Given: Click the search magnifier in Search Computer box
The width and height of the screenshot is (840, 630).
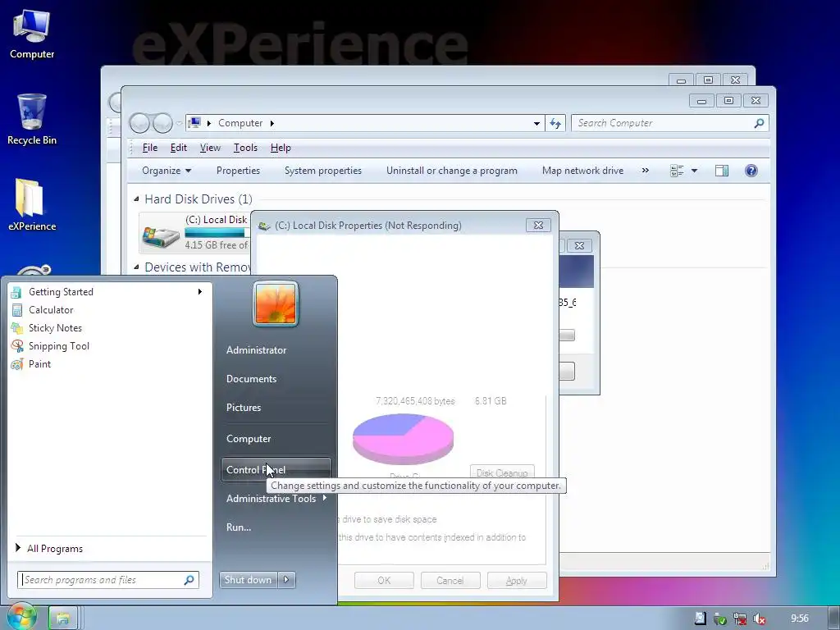Looking at the screenshot, I should click(x=759, y=123).
